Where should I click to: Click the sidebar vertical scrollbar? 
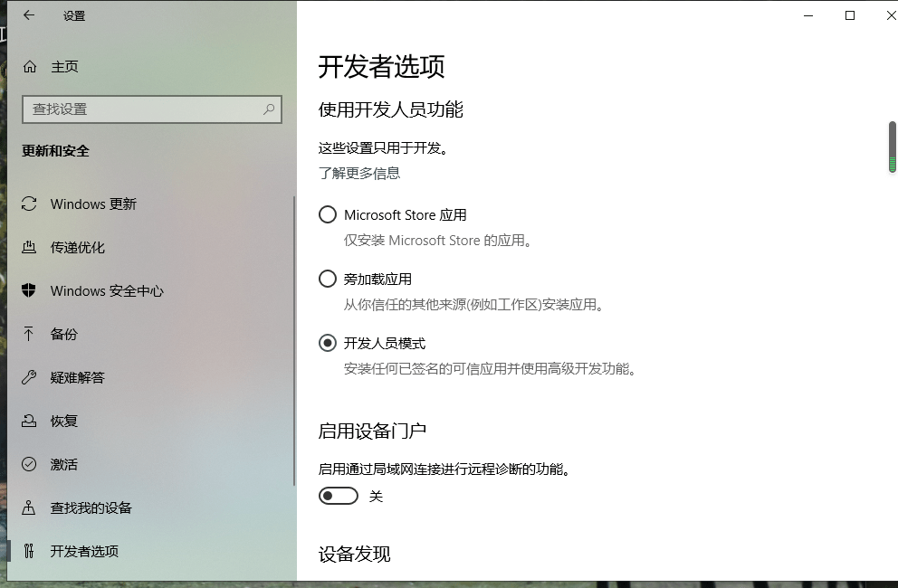(x=294, y=341)
